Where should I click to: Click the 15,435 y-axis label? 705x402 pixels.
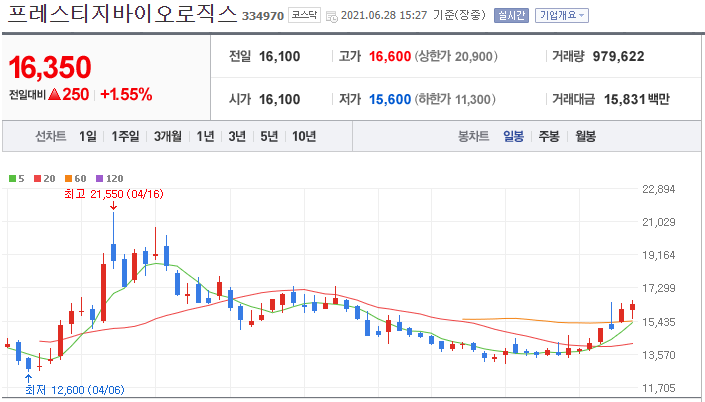click(x=659, y=322)
